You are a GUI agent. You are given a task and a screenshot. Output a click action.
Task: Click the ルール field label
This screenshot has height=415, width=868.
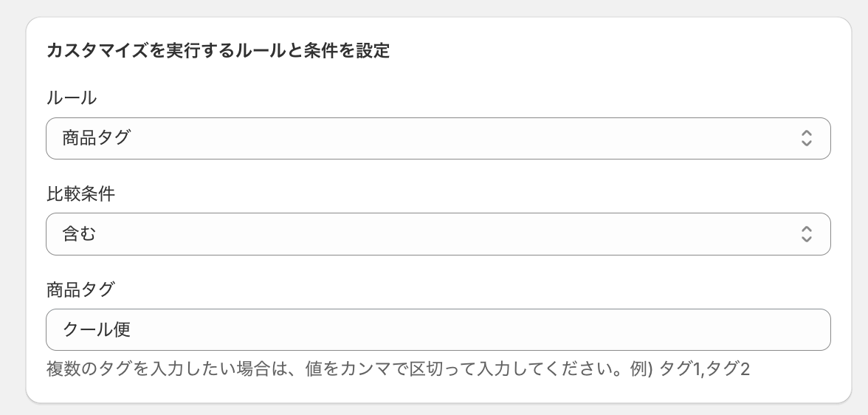click(72, 97)
